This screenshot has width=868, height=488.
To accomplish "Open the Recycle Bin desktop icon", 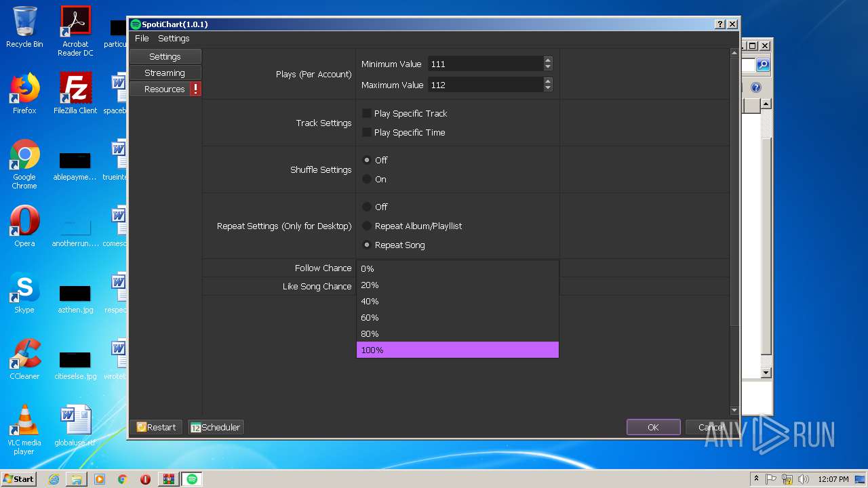I will [24, 27].
